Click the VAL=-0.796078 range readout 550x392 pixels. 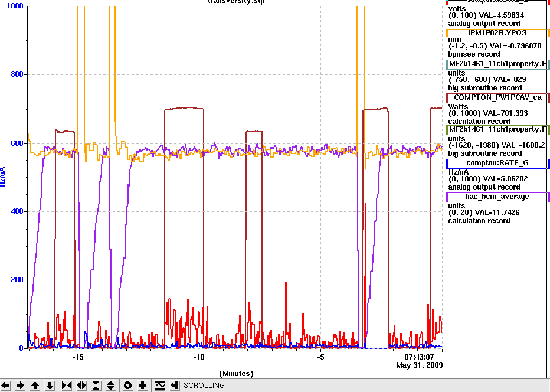495,46
